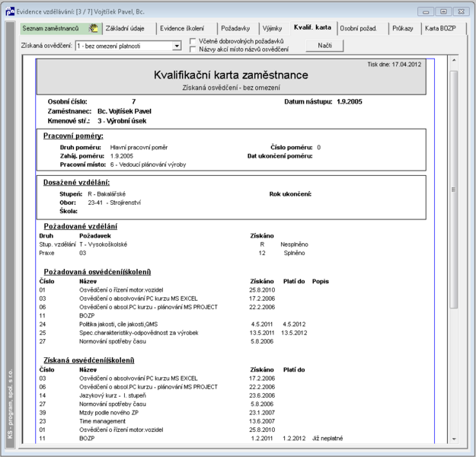Expand the Získaná osvědčení dropdown arrow
Screen dimensions: 476x457
pos(177,46)
